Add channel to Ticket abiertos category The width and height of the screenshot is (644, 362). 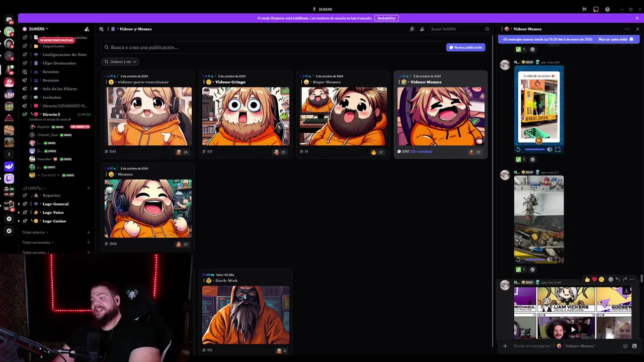(x=89, y=232)
